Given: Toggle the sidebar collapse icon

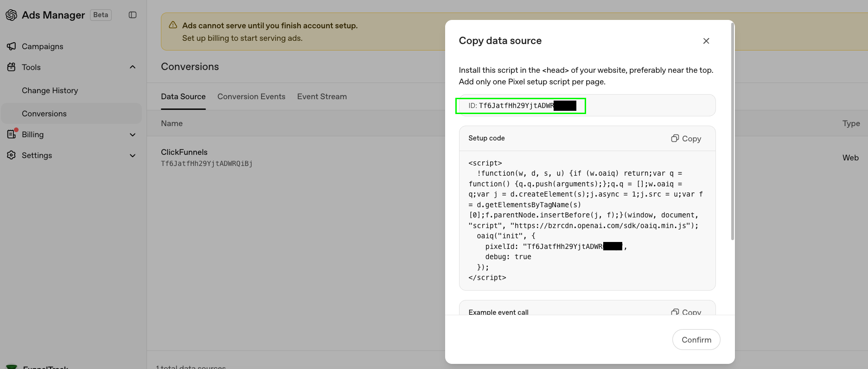Looking at the screenshot, I should (x=133, y=15).
